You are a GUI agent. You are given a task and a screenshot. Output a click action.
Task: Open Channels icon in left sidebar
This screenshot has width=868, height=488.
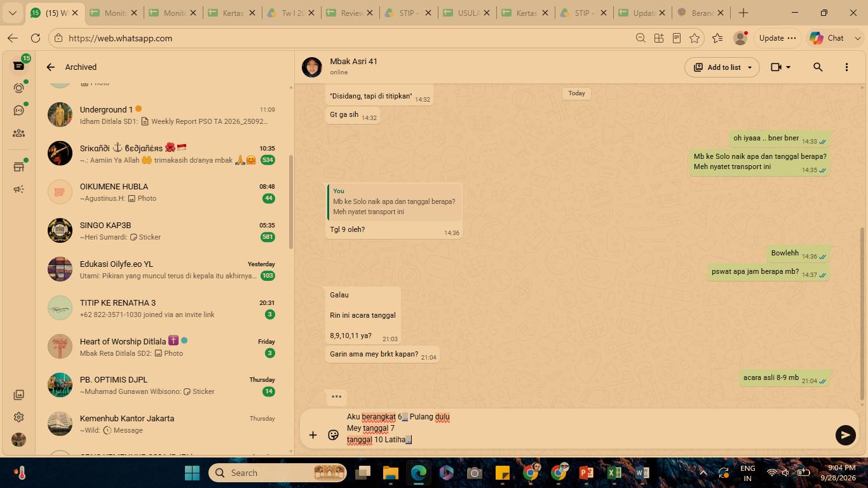[19, 111]
